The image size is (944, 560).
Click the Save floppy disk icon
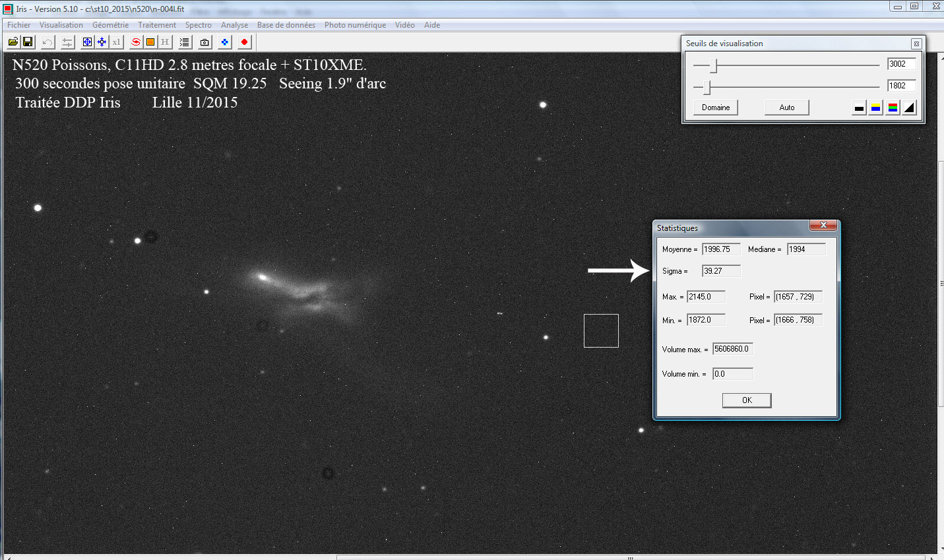tap(28, 42)
